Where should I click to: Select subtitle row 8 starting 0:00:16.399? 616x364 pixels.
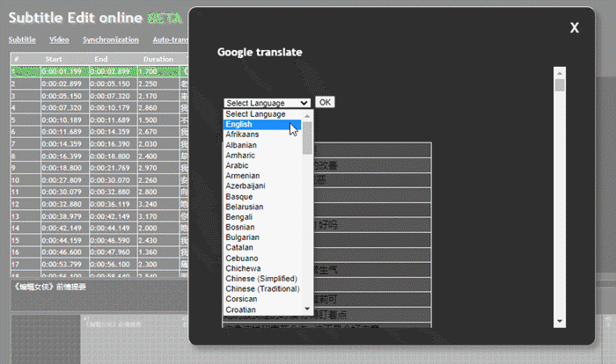click(99, 156)
